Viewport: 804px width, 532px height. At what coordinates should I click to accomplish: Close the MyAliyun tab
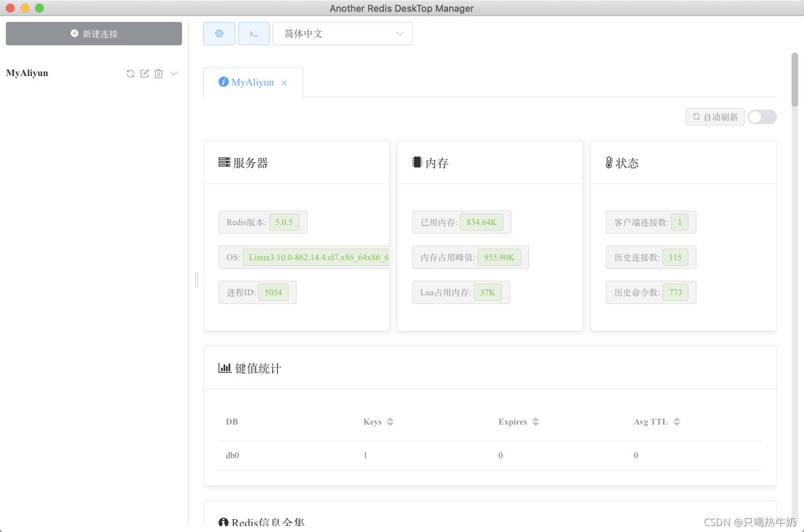click(x=285, y=83)
